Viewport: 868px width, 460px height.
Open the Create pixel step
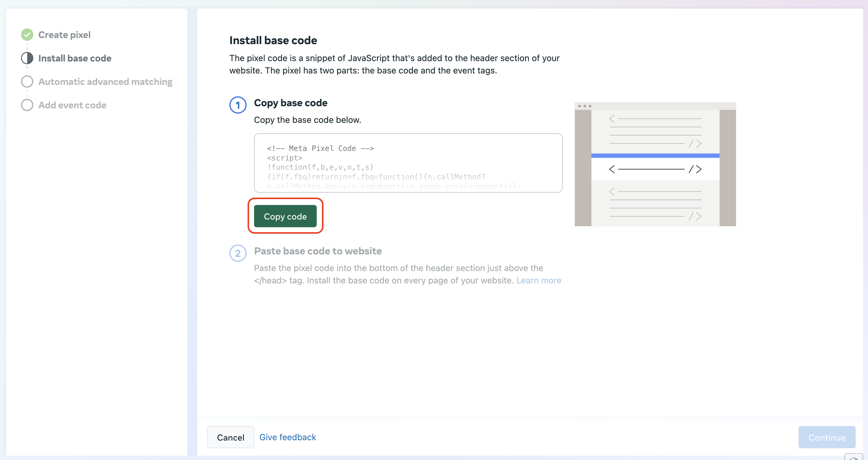click(64, 35)
